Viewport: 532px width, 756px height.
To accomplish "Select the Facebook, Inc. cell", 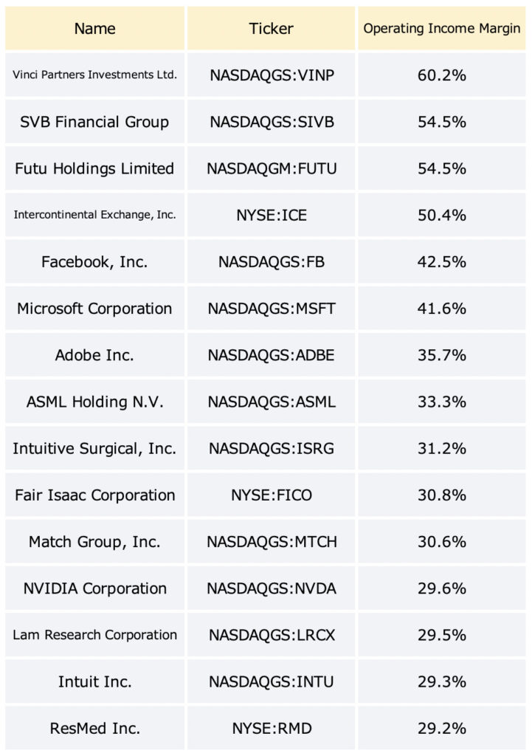I will tap(95, 261).
